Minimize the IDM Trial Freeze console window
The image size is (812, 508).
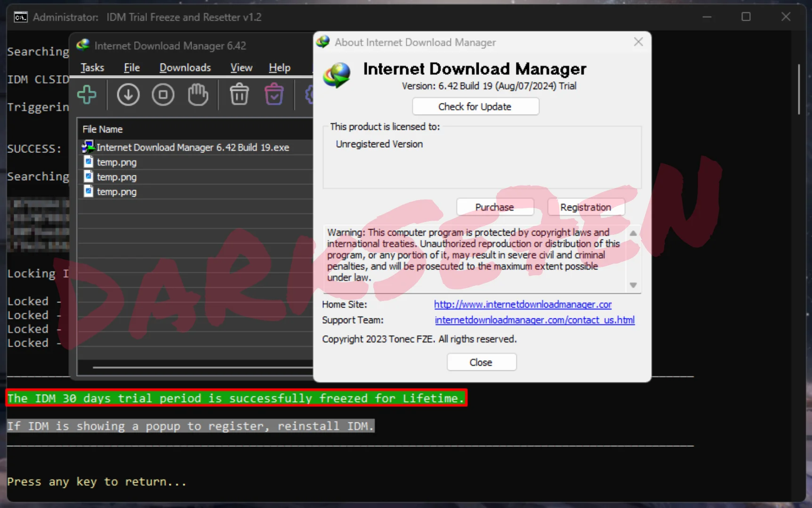(x=707, y=17)
